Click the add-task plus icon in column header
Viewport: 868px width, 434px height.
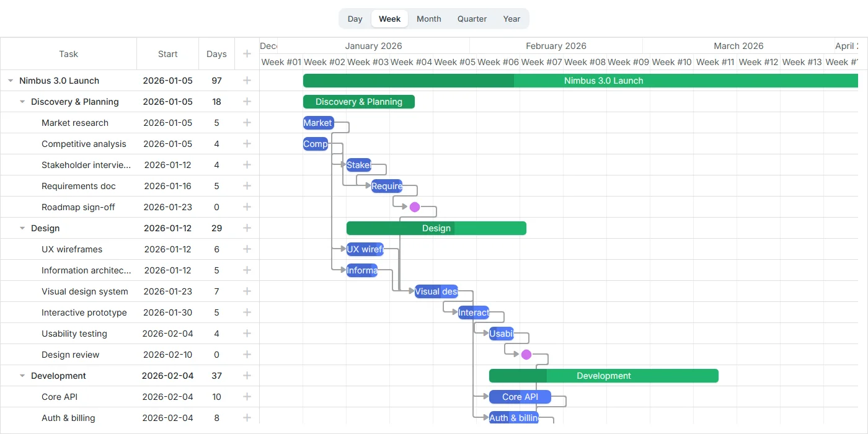[247, 54]
